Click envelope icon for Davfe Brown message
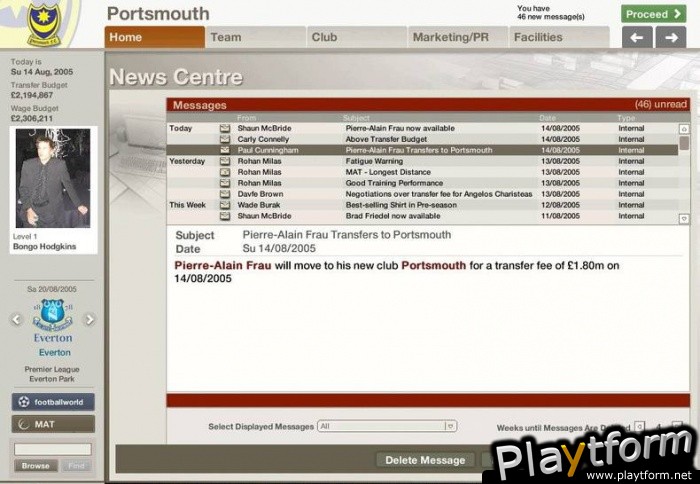This screenshot has height=484, width=700. [225, 194]
